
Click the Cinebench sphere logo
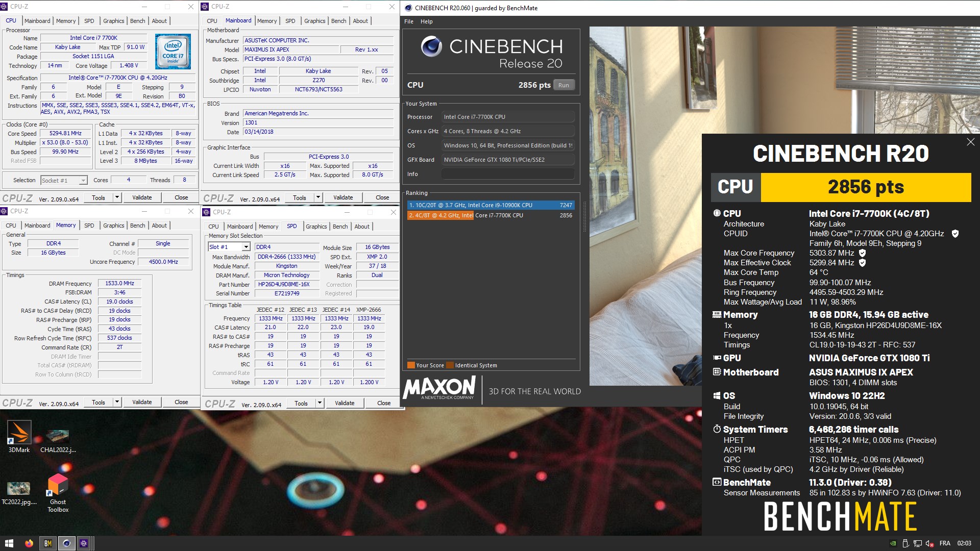[431, 46]
